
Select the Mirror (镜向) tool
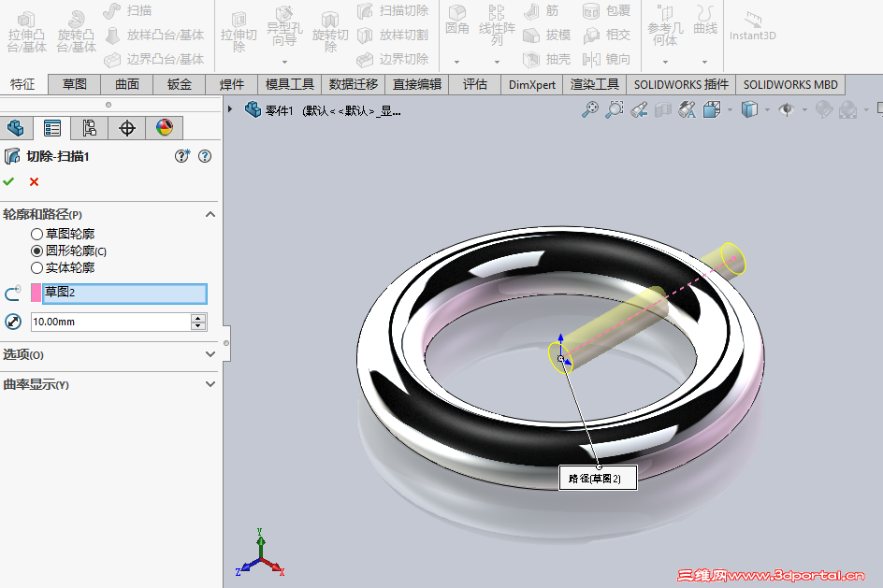coord(606,59)
